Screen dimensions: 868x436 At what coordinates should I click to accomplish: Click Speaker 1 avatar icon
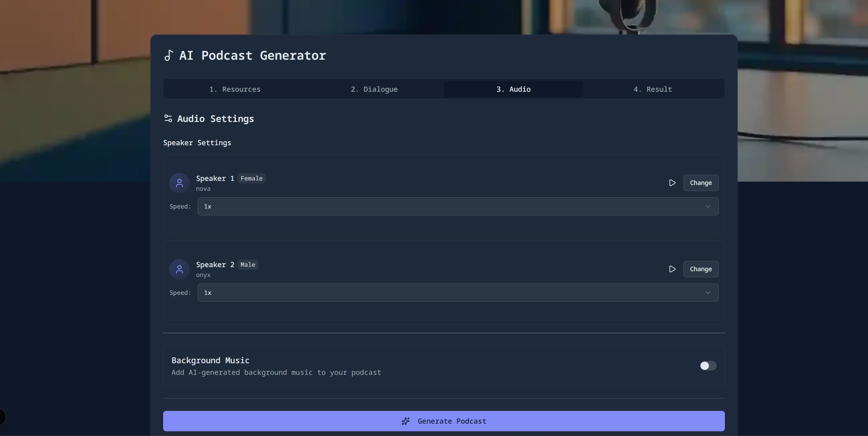(x=179, y=183)
